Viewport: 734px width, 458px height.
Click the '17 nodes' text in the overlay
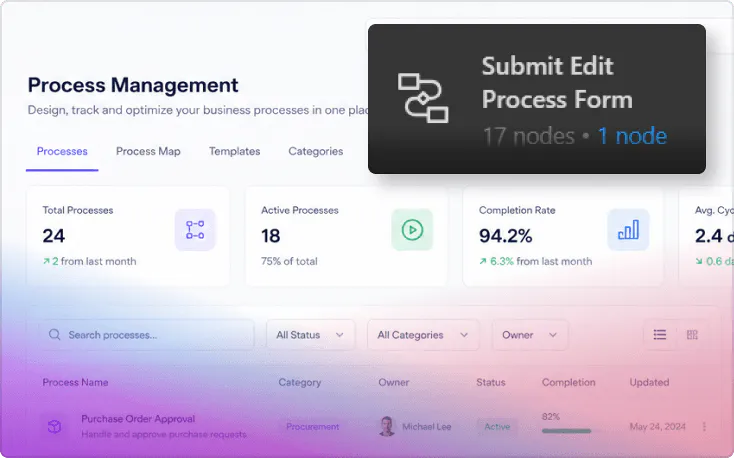529,136
